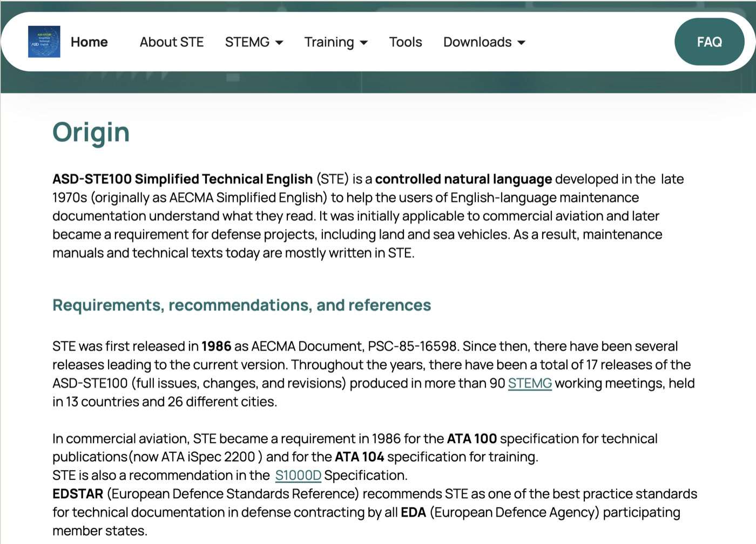This screenshot has width=756, height=544.
Task: Open the Downloads menu item
Action: pyautogui.click(x=477, y=42)
